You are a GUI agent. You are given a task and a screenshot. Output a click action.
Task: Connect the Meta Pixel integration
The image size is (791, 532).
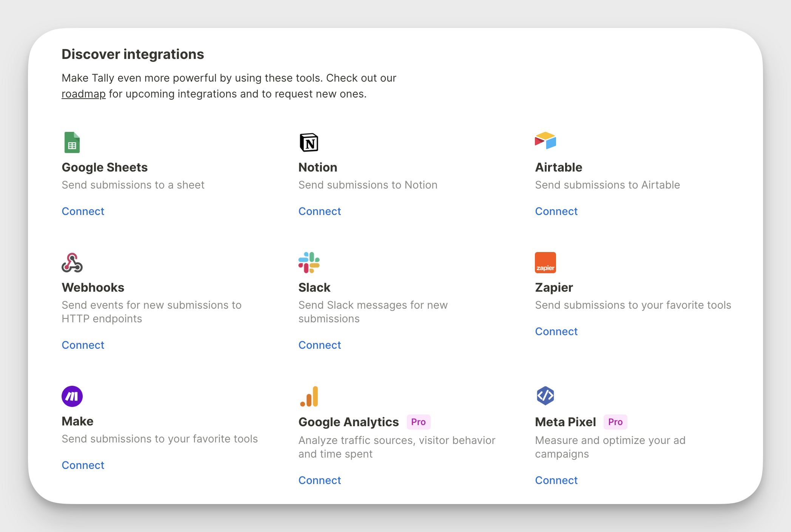coord(556,480)
